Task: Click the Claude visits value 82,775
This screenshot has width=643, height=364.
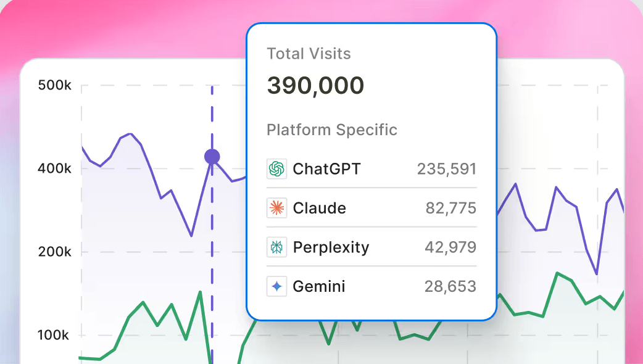Action: tap(450, 209)
